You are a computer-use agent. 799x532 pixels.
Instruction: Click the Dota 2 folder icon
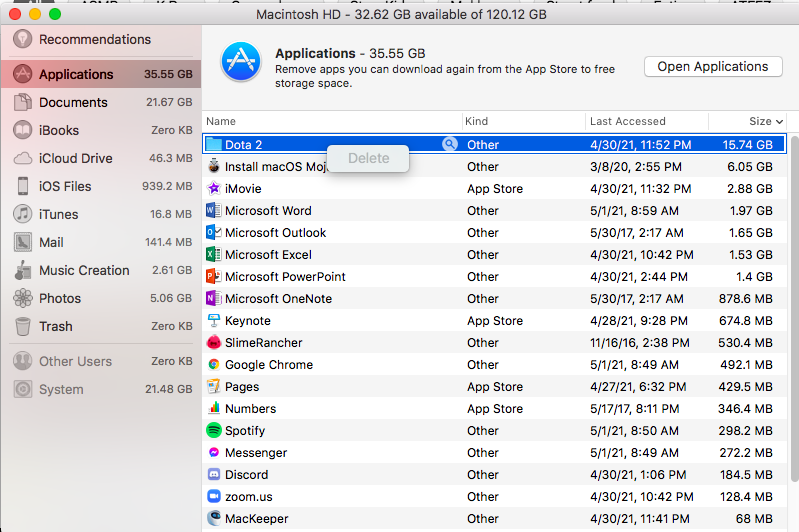pyautogui.click(x=214, y=144)
